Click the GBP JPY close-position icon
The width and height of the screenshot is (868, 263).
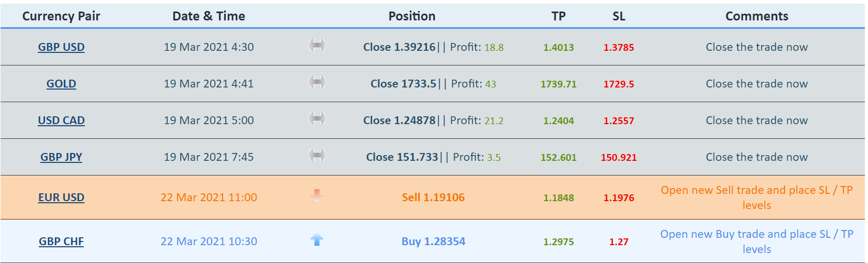pyautogui.click(x=317, y=156)
